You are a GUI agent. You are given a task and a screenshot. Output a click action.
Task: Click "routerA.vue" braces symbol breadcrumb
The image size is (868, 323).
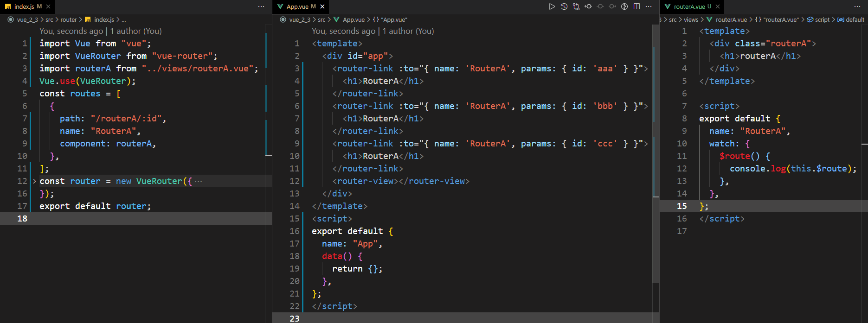point(777,19)
